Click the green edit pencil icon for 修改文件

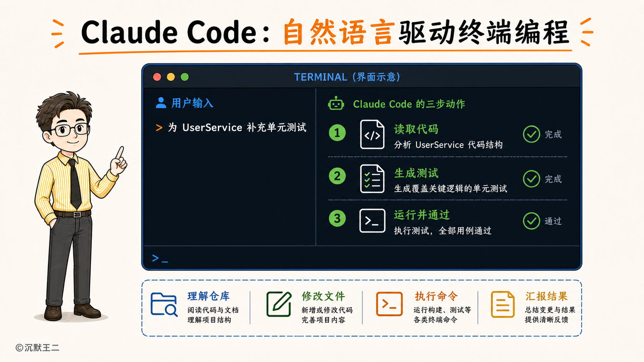pyautogui.click(x=279, y=304)
